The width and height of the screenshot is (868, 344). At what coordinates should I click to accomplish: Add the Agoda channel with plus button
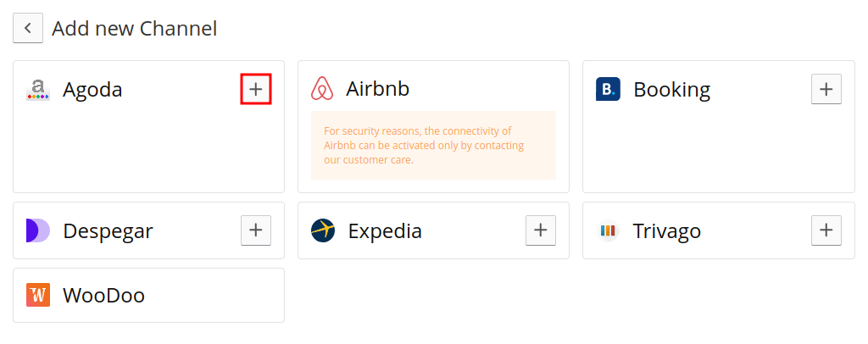pyautogui.click(x=256, y=89)
